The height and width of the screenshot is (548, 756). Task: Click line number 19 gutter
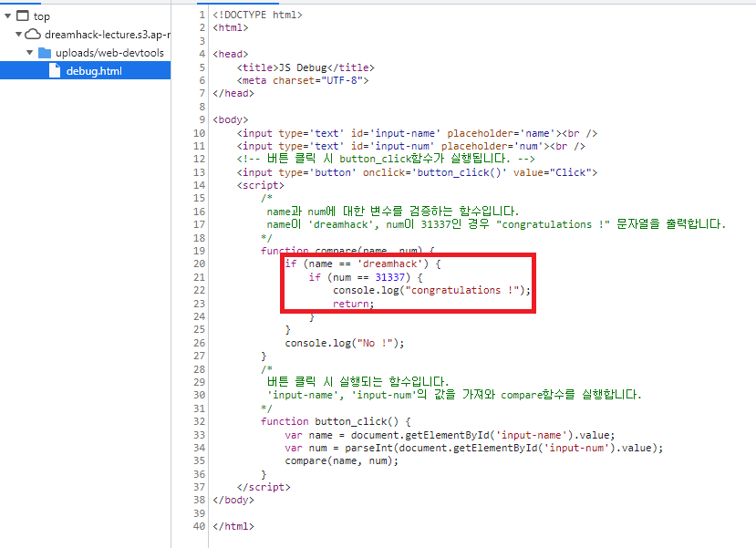coord(199,251)
